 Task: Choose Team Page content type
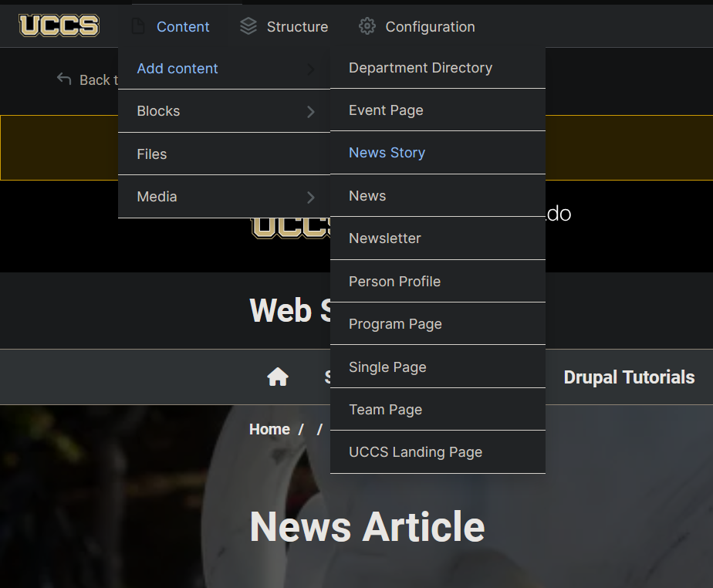(x=438, y=410)
